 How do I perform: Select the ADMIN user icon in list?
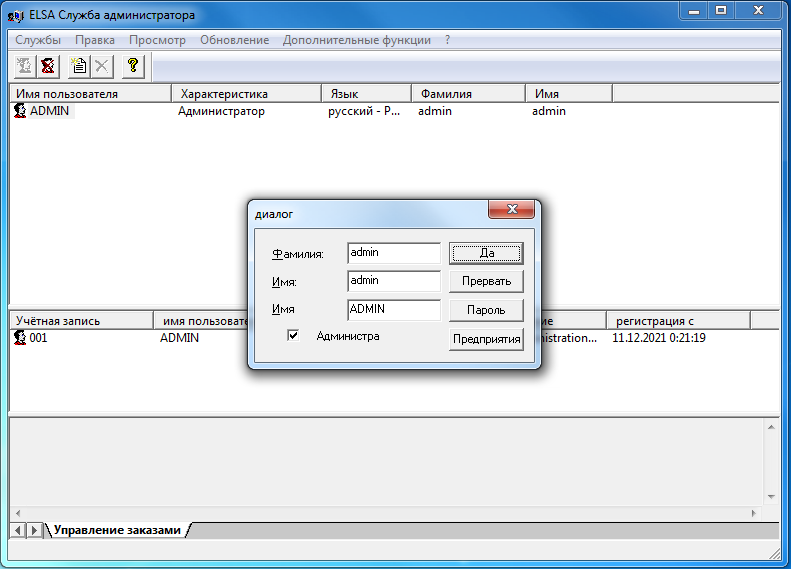point(20,111)
